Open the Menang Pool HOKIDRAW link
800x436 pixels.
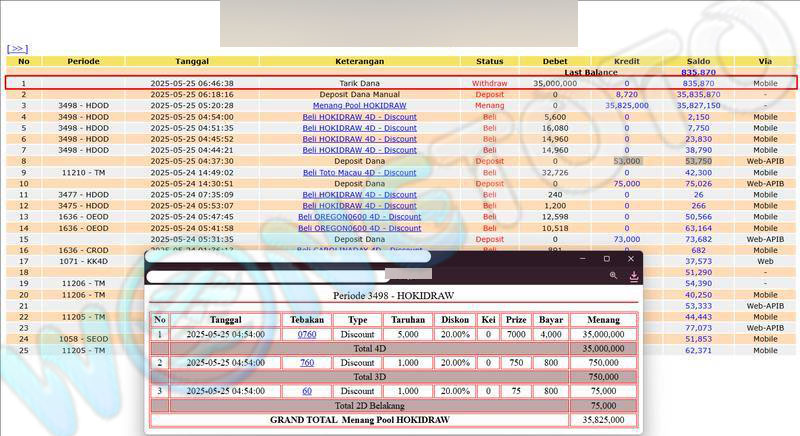359,106
